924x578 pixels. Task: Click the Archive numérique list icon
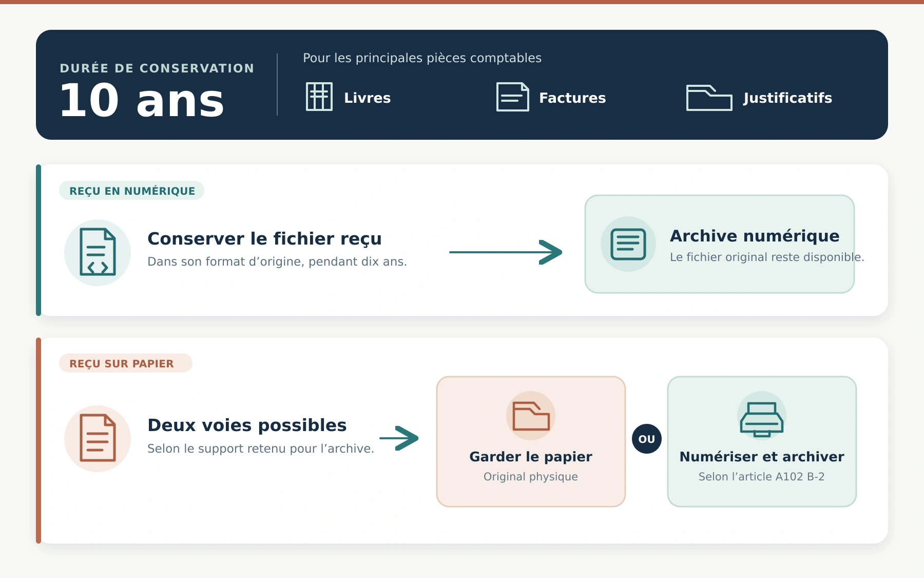[x=628, y=244]
